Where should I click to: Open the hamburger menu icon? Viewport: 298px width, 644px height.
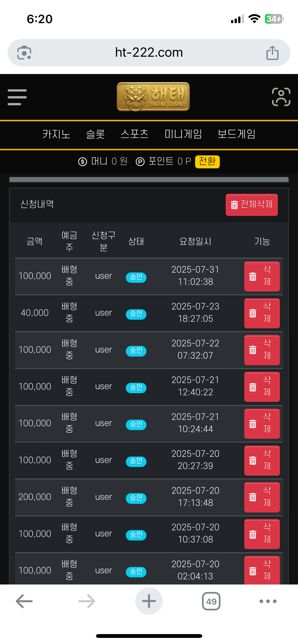click(x=17, y=97)
